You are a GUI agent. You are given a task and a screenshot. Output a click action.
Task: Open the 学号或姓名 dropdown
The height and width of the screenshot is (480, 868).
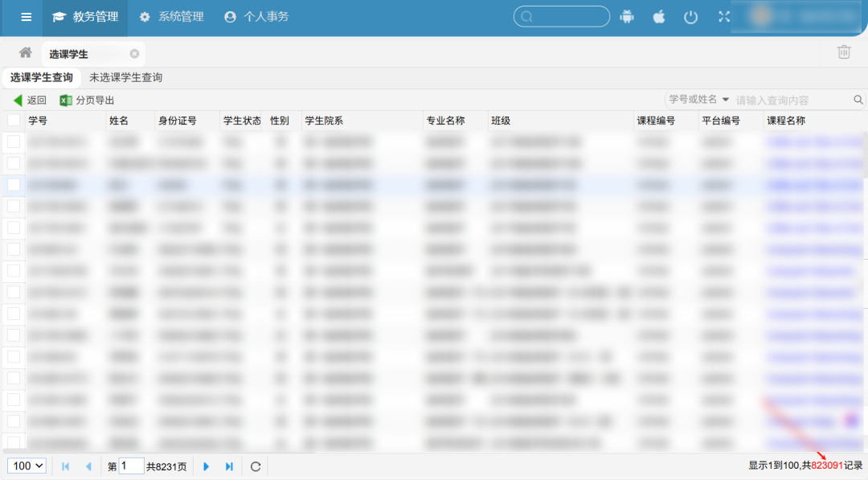(698, 100)
